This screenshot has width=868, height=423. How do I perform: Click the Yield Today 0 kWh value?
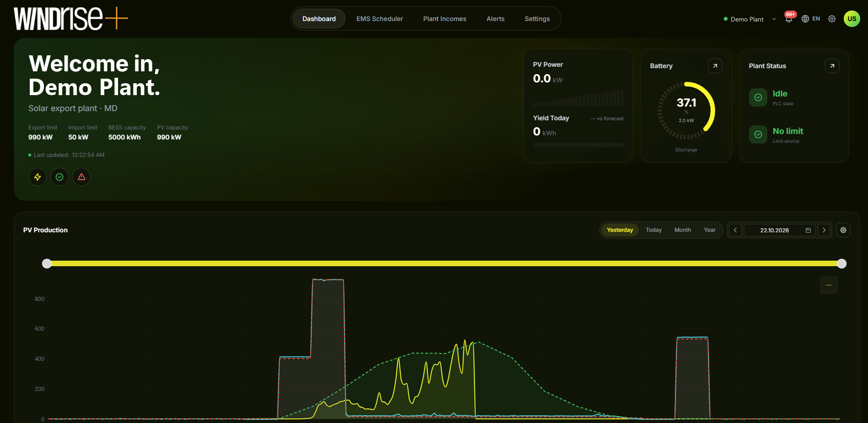tap(545, 132)
